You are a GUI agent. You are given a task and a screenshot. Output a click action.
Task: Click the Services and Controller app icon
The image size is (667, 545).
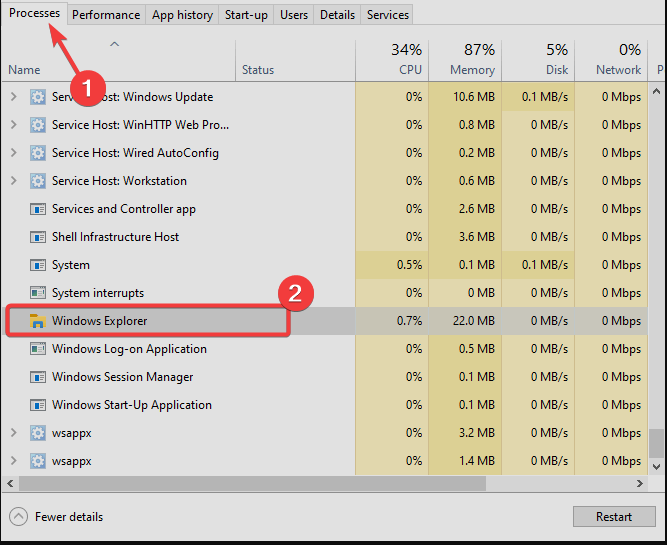(38, 209)
